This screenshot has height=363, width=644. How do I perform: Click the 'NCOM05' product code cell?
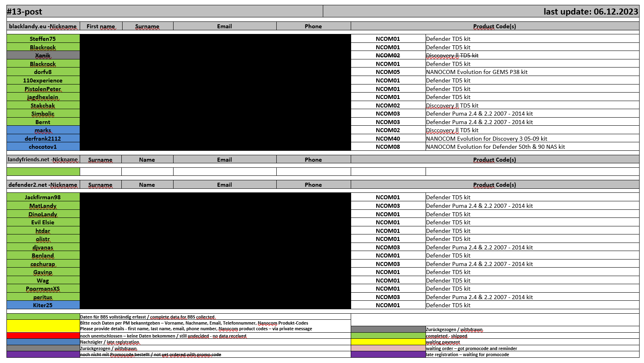pos(388,72)
